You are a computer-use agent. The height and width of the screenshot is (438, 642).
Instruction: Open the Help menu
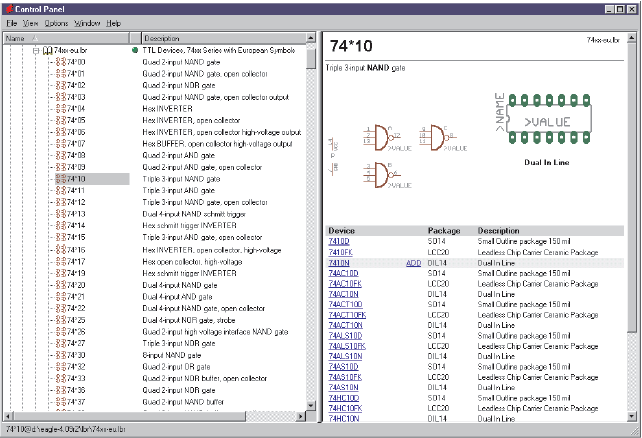tap(113, 23)
